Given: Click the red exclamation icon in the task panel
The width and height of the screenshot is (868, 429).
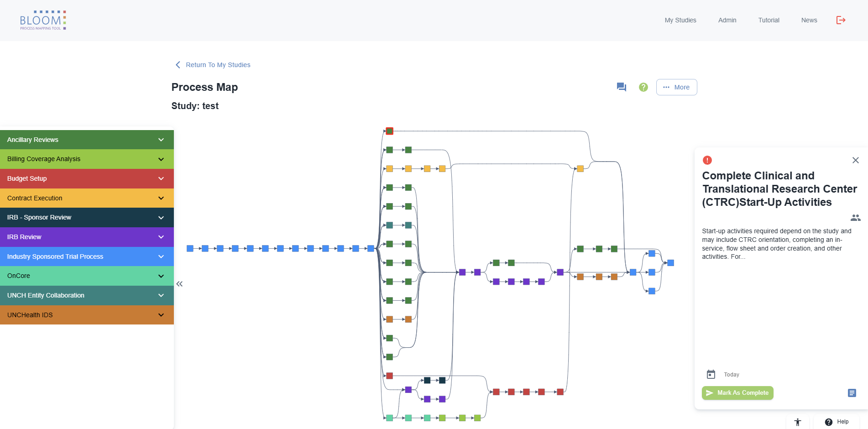Looking at the screenshot, I should (707, 160).
